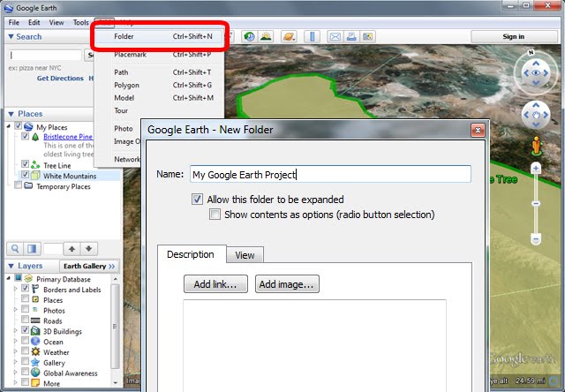Choose Folder from the Add menu

[160, 36]
